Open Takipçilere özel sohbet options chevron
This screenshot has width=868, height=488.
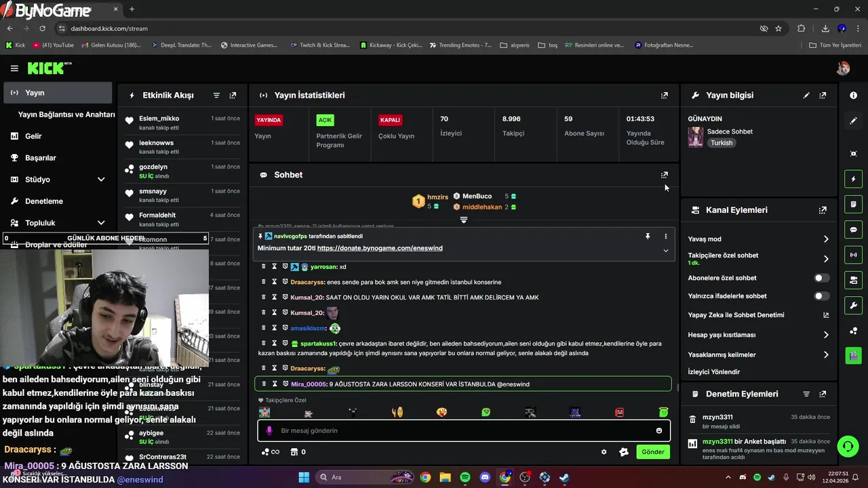[826, 259]
